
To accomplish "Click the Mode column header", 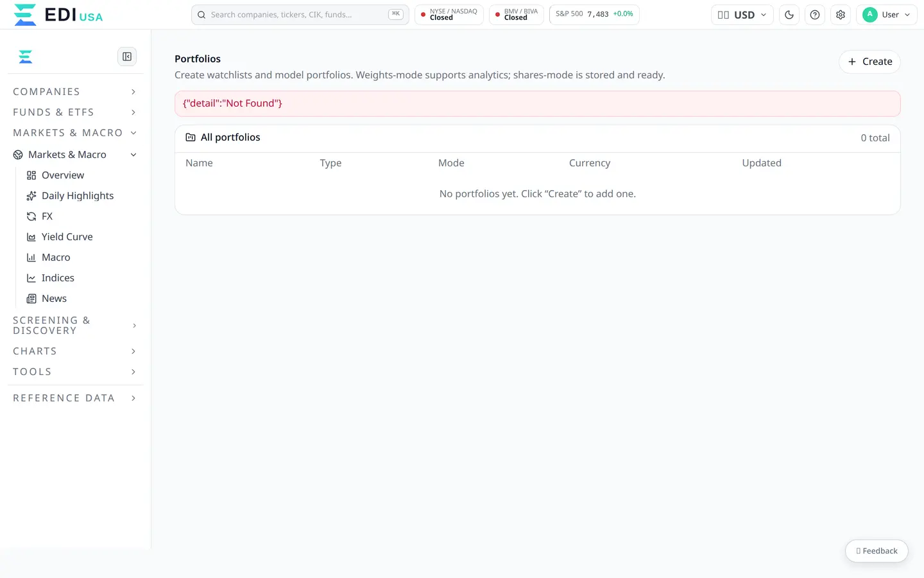I will click(x=451, y=163).
